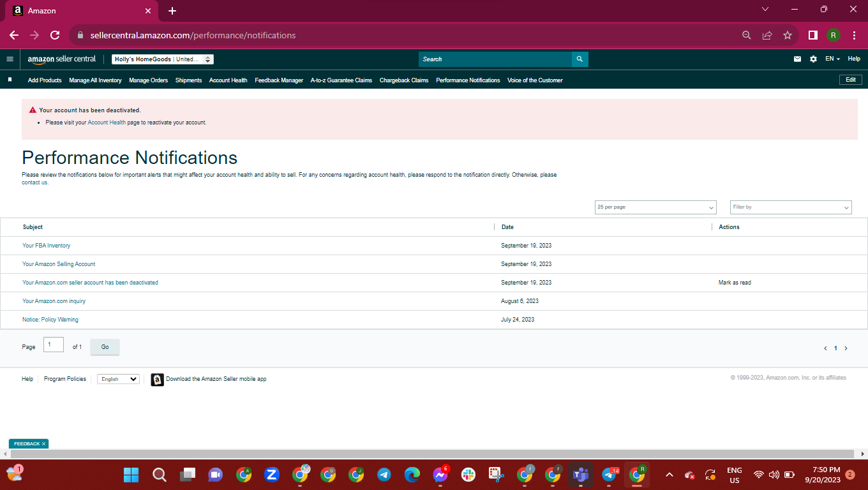The height and width of the screenshot is (490, 868).
Task: Focus the Seller Central Search field
Action: coord(495,59)
